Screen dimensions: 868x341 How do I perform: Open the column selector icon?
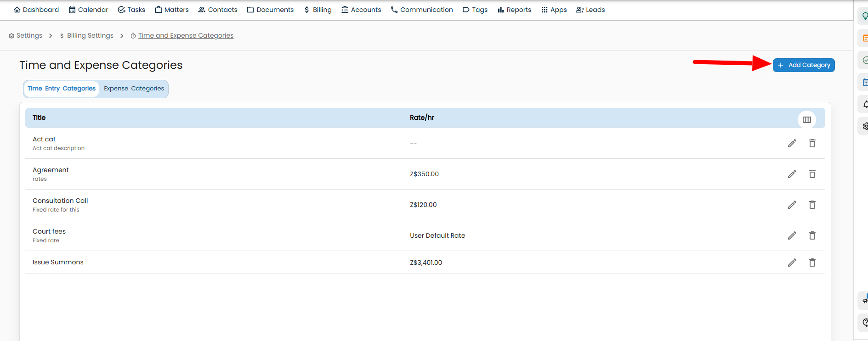pyautogui.click(x=806, y=120)
